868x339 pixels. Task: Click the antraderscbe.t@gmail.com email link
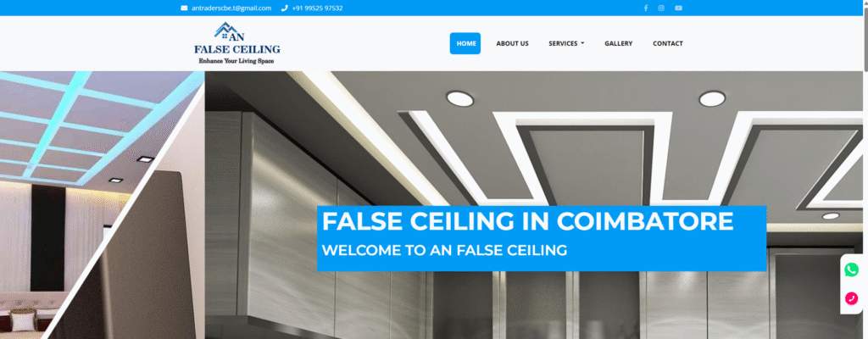[x=231, y=8]
